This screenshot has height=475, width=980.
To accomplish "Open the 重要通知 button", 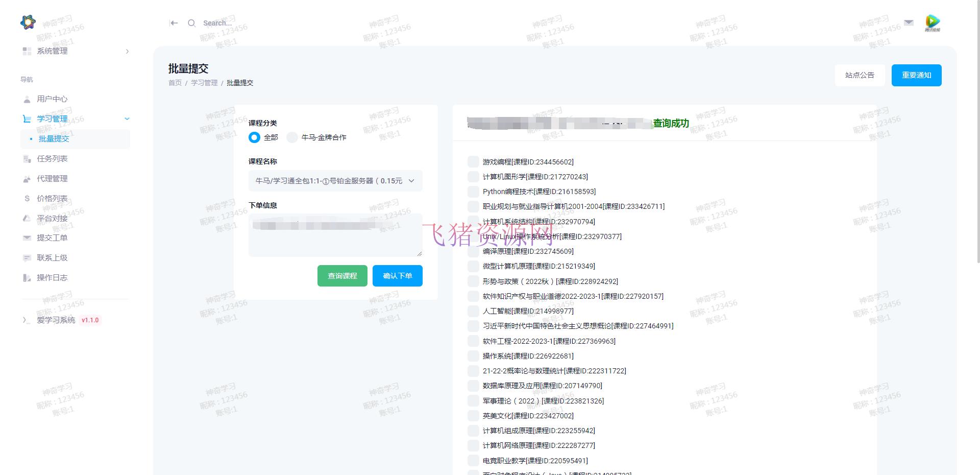I will click(x=917, y=75).
